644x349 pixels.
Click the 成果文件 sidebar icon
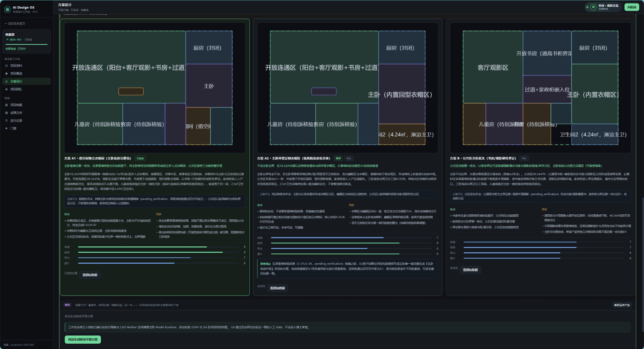click(6, 113)
